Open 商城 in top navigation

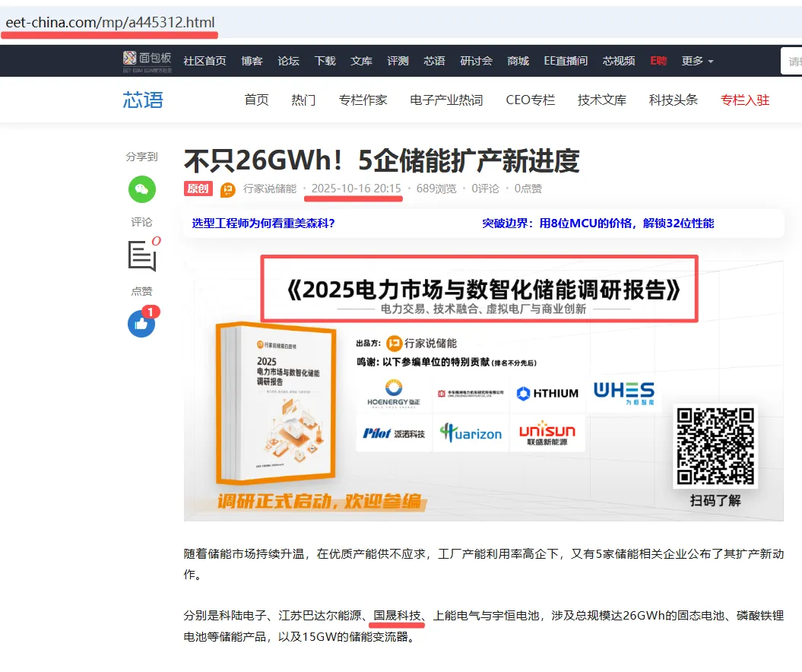pyautogui.click(x=518, y=61)
